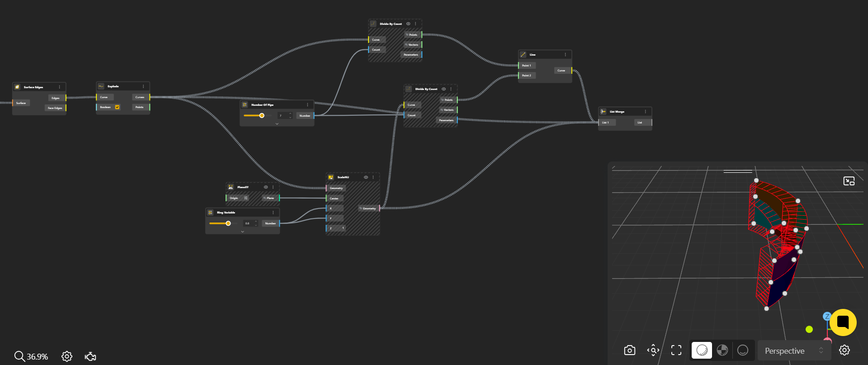868x365 pixels.
Task: Enter fullscreen mode for the 3D viewport
Action: [676, 351]
